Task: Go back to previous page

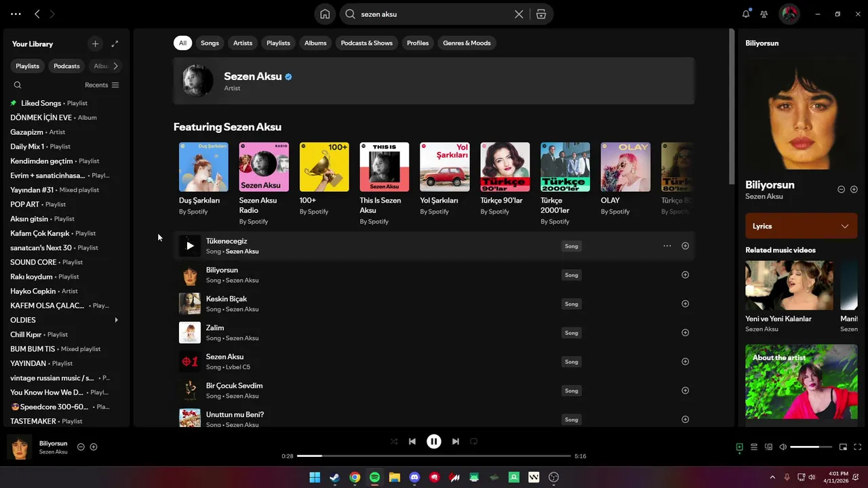Action: point(37,14)
